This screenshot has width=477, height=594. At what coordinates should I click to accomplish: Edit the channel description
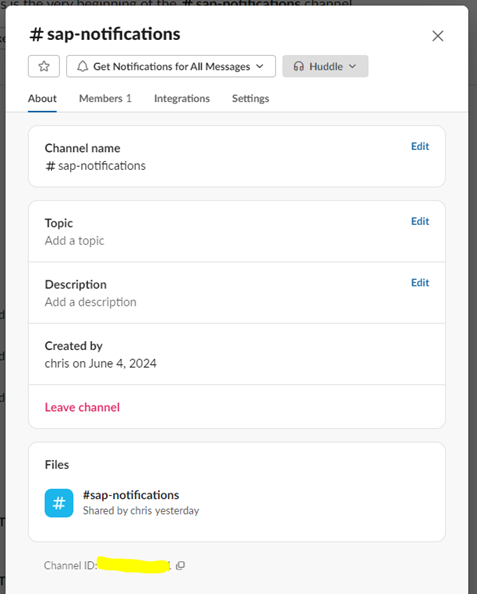[420, 283]
